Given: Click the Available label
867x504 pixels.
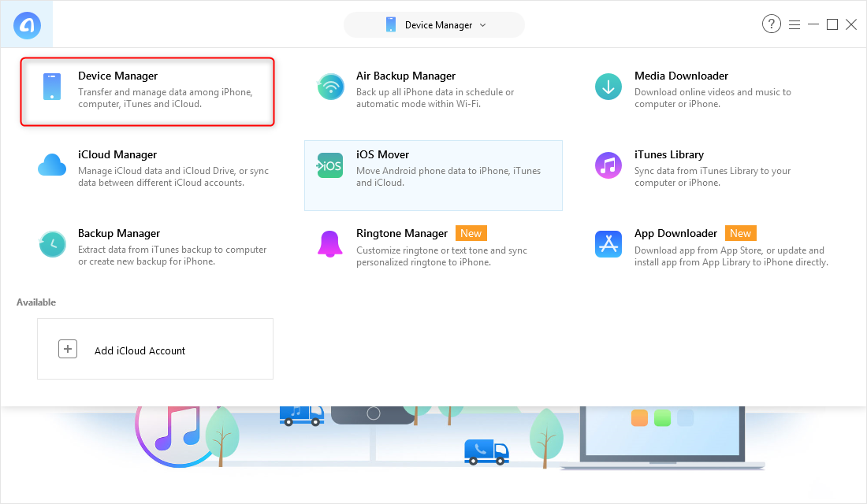Looking at the screenshot, I should point(36,302).
